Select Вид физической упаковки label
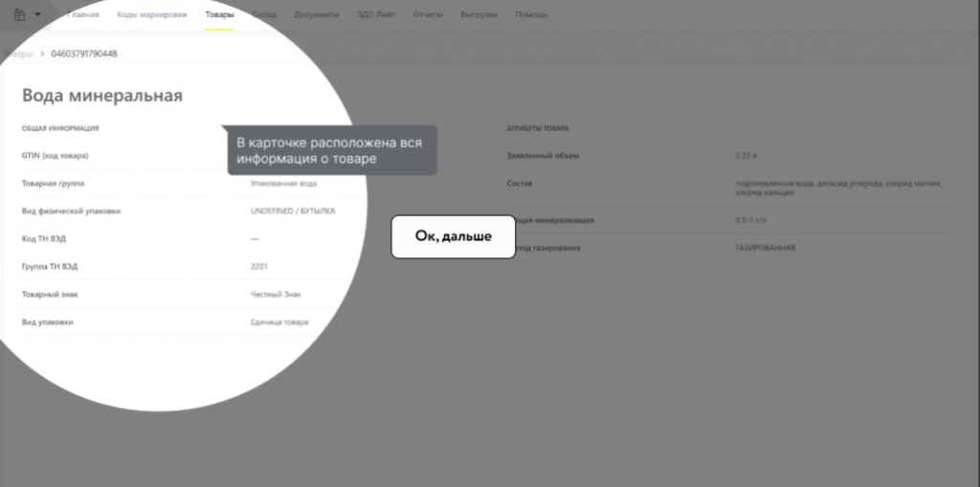 [71, 211]
